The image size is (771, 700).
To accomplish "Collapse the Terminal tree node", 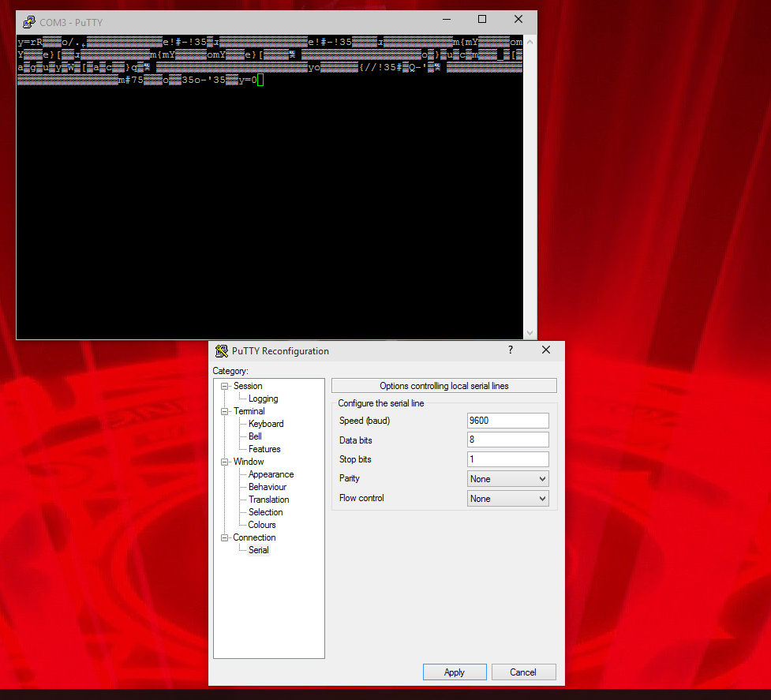I will pos(225,411).
